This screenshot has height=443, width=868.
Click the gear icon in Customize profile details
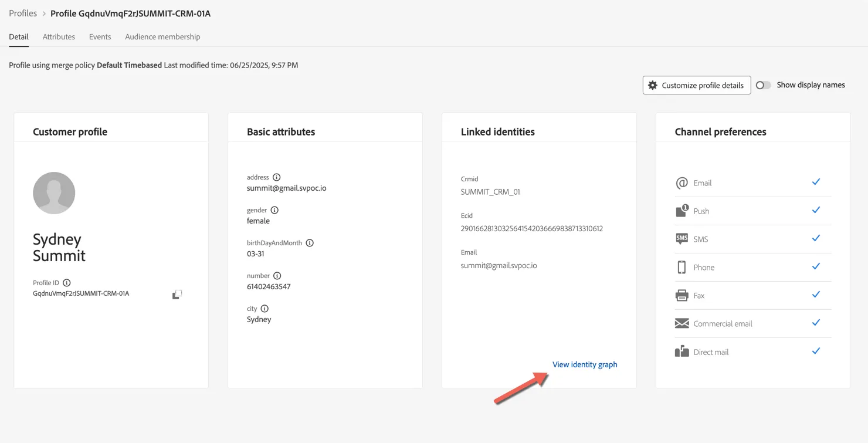653,85
